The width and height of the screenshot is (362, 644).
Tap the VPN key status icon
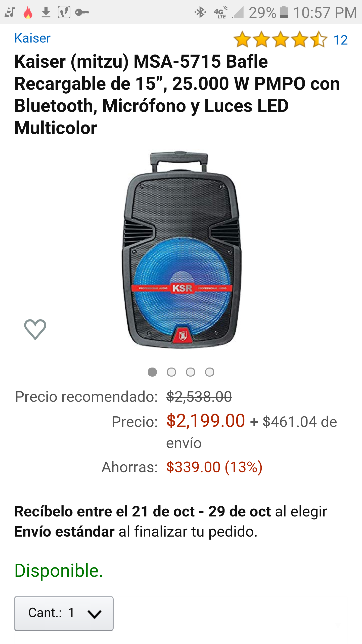pyautogui.click(x=82, y=12)
